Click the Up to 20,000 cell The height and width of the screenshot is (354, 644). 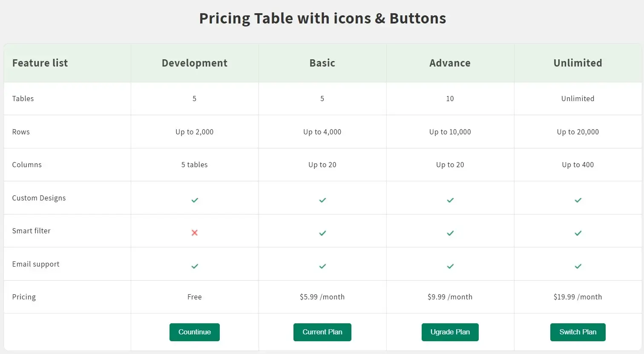point(578,132)
